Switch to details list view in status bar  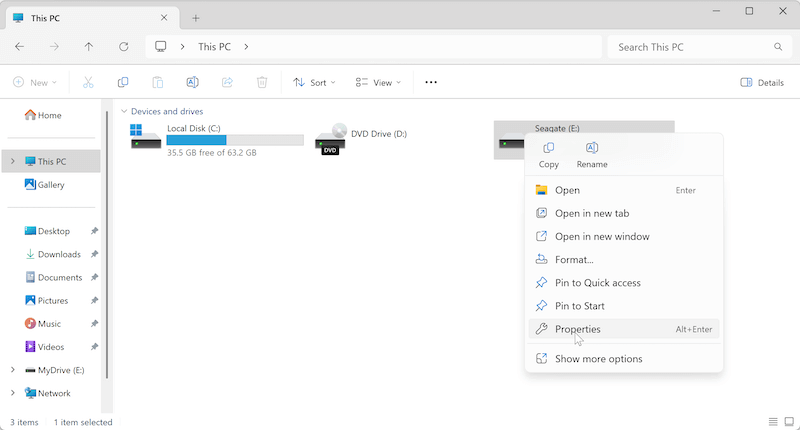(x=773, y=422)
